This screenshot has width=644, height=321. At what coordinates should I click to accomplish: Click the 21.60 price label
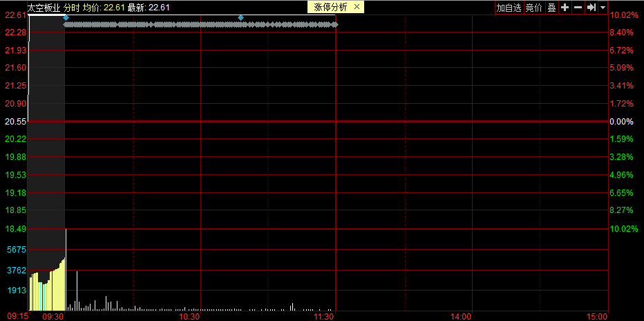point(16,68)
